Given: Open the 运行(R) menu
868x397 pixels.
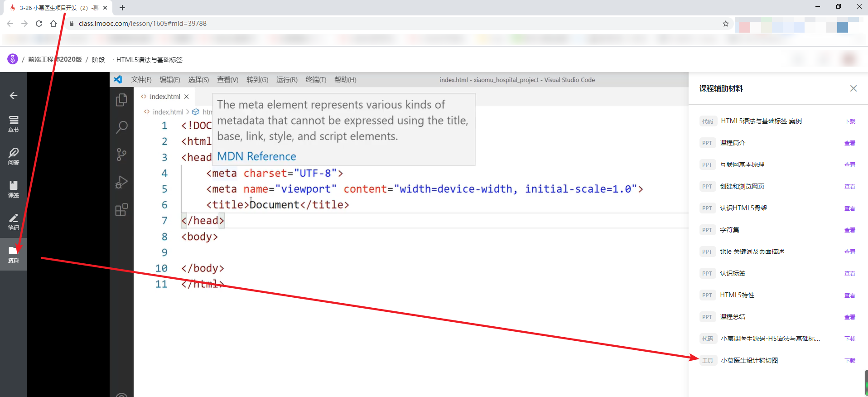Looking at the screenshot, I should click(x=287, y=80).
